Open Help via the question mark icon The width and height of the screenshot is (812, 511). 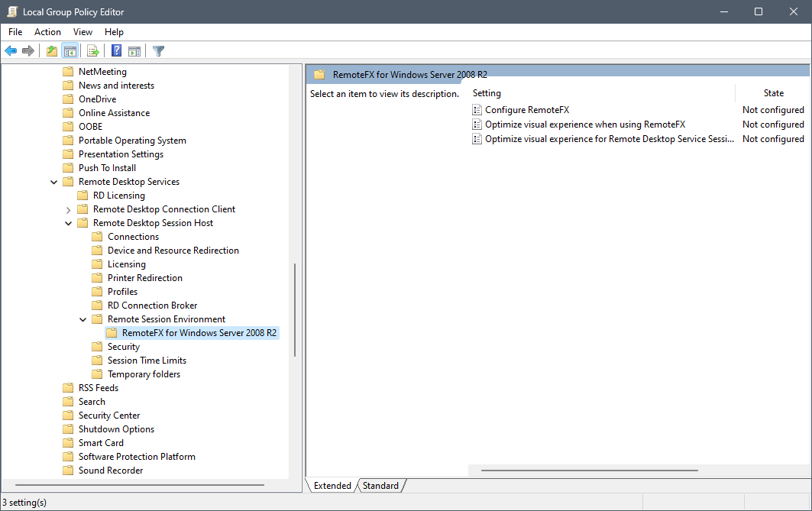116,51
